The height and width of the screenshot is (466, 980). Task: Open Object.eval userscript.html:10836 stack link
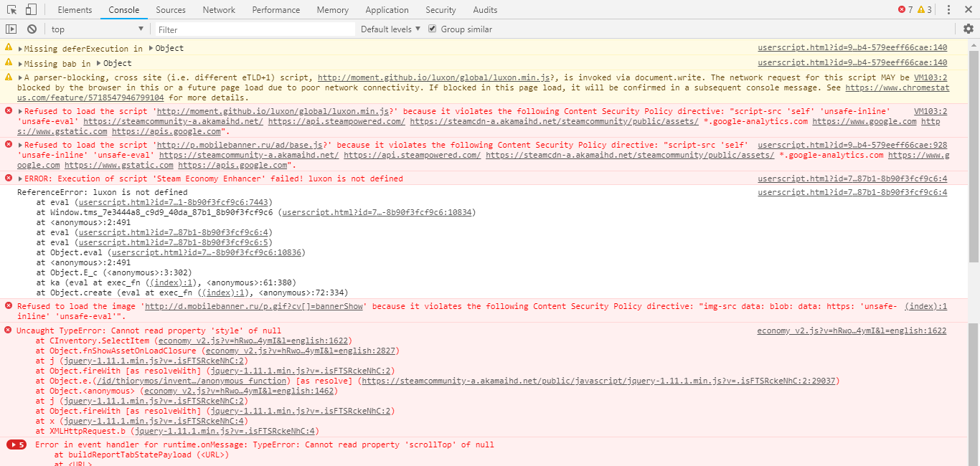coord(205,252)
